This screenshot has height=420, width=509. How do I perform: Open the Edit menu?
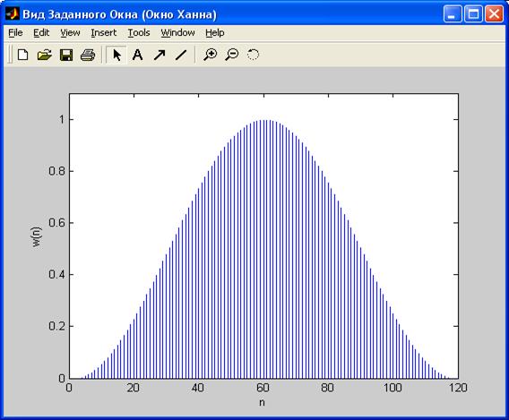point(41,33)
